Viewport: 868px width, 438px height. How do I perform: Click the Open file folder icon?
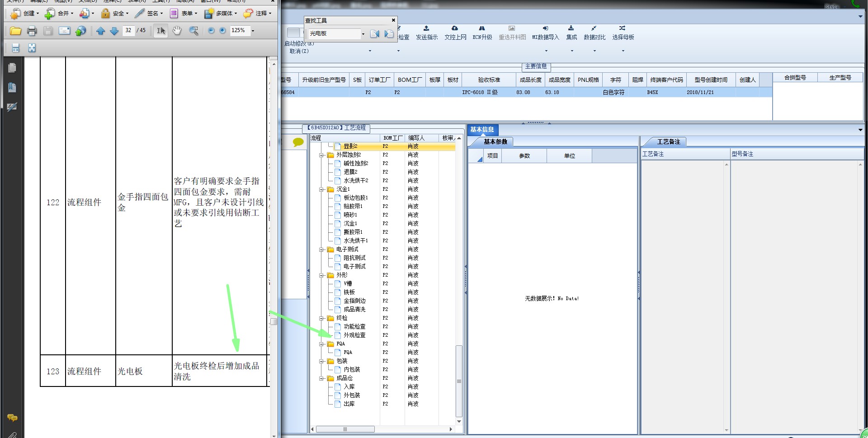coord(16,31)
